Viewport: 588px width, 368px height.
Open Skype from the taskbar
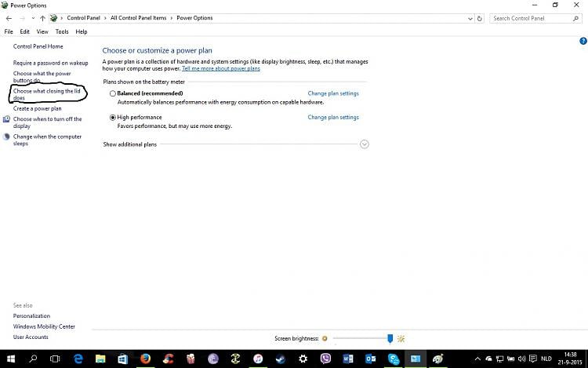click(394, 359)
